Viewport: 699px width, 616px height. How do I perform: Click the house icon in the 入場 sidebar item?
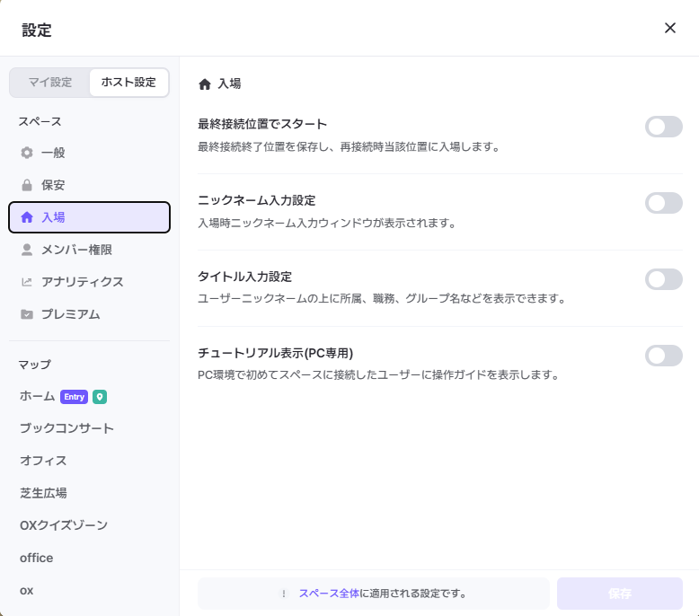[27, 217]
